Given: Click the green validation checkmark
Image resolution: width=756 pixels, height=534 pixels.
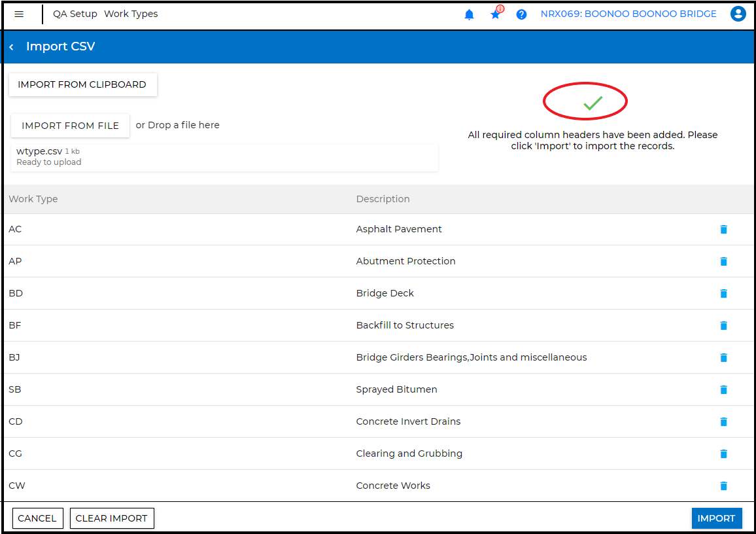Looking at the screenshot, I should [593, 102].
